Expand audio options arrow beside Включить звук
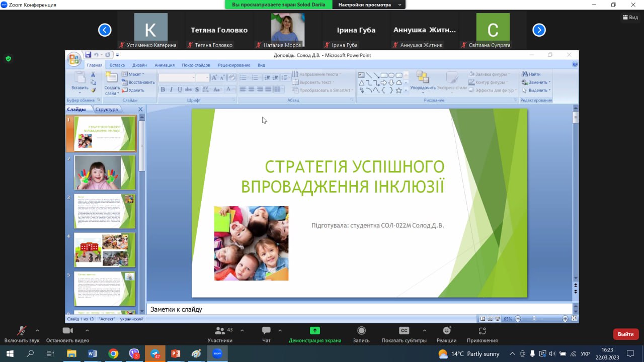Viewport: 644px width, 362px height. [x=37, y=330]
